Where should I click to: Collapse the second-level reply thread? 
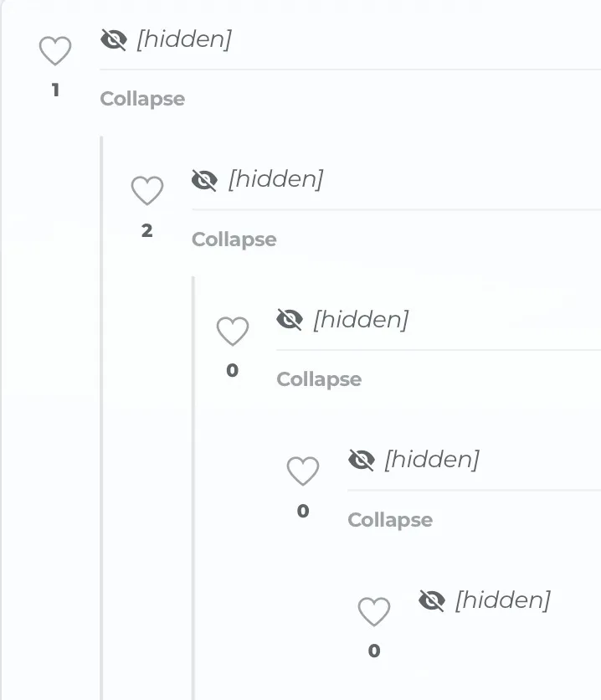pyautogui.click(x=234, y=239)
